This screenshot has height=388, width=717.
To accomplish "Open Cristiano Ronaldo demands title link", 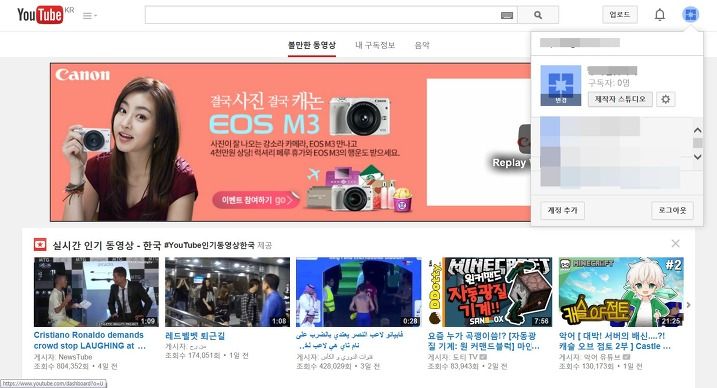I will point(90,340).
